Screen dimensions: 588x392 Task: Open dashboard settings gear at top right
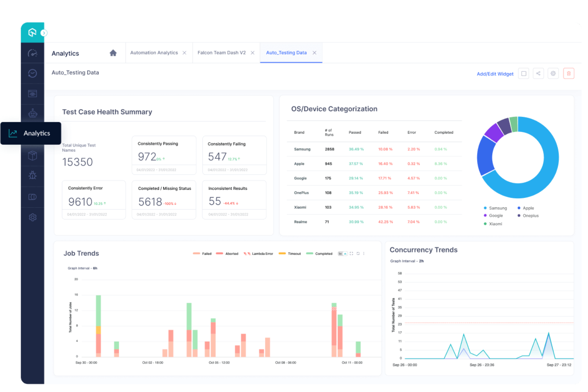[553, 73]
